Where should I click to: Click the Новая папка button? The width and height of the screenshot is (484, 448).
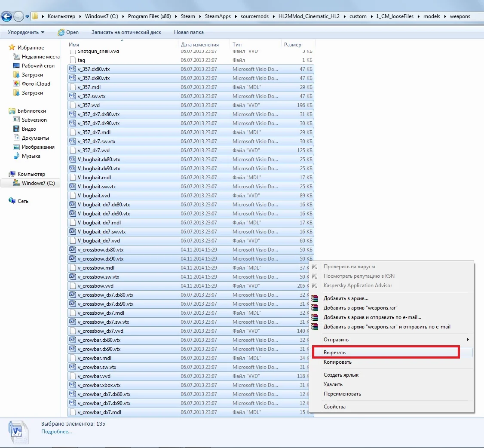[x=189, y=32]
